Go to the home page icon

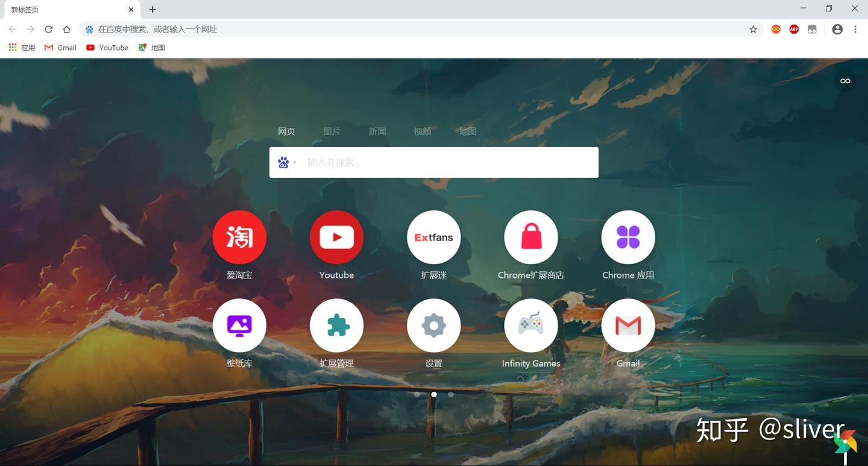[67, 29]
